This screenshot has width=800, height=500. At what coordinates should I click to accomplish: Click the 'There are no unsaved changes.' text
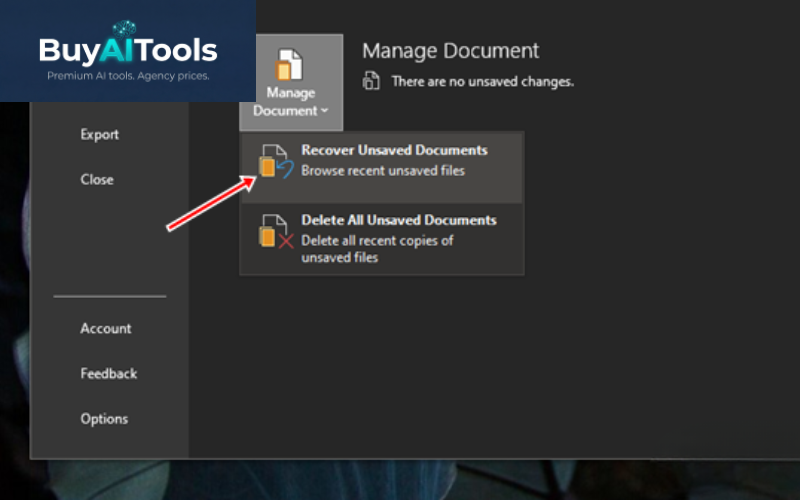(x=483, y=82)
